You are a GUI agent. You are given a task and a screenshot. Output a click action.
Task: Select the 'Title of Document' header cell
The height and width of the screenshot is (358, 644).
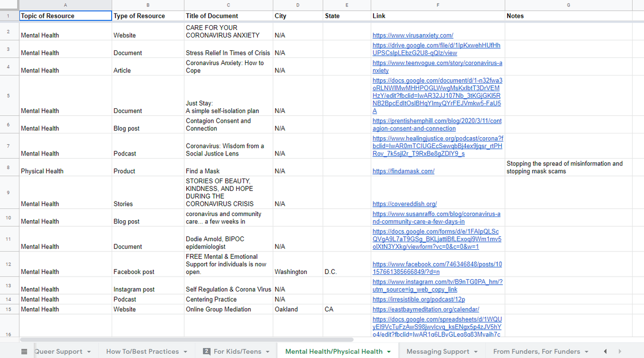(228, 16)
